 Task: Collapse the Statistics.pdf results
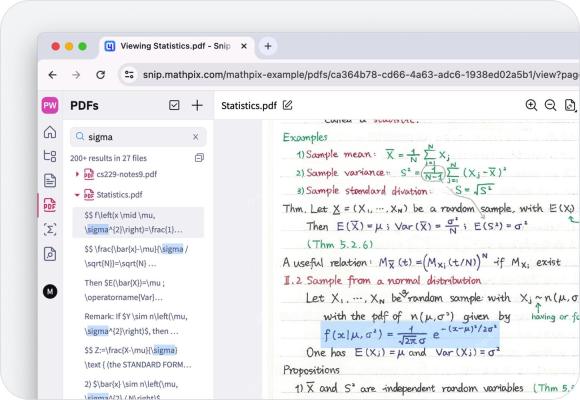[x=77, y=195]
